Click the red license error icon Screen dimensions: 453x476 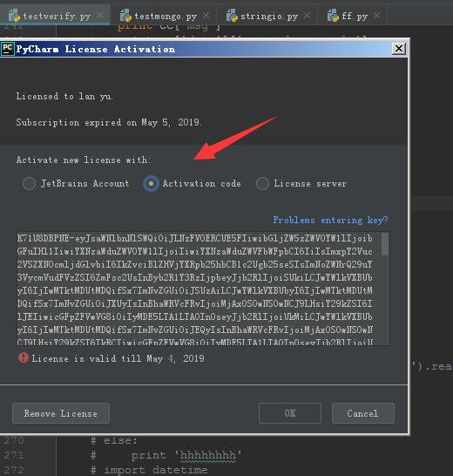point(23,358)
